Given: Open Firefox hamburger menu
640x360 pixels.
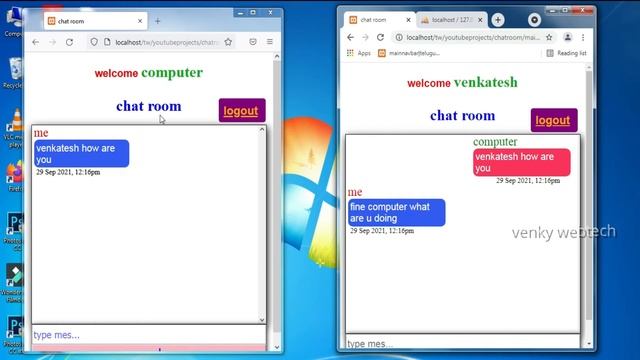Looking at the screenshot, I should [x=270, y=42].
